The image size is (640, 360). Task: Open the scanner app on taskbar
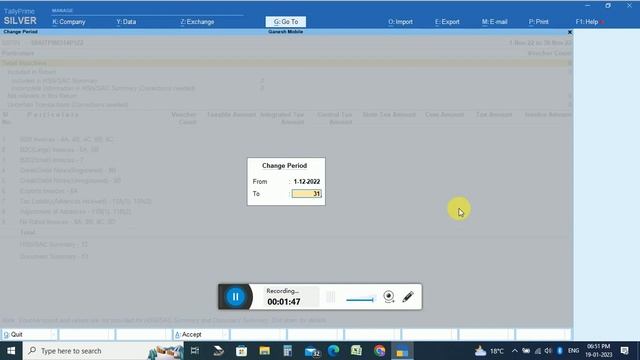coord(218,351)
